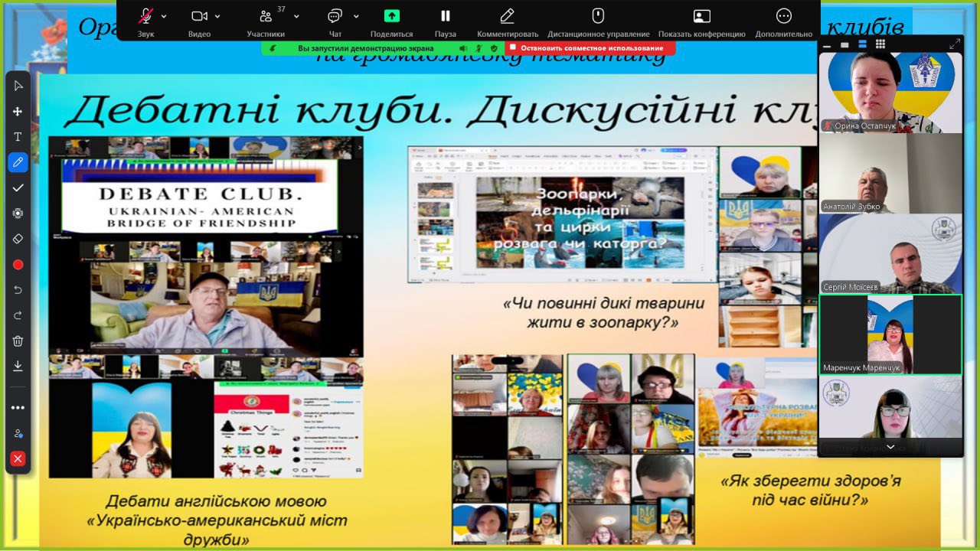Viewport: 980px width, 551px height.
Task: Select the Text annotation tool
Action: click(x=18, y=137)
